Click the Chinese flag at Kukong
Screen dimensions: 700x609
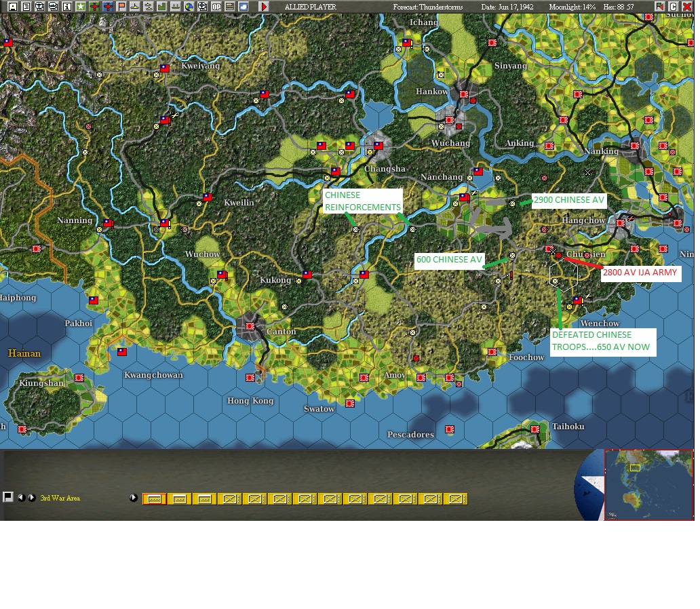[x=307, y=274]
